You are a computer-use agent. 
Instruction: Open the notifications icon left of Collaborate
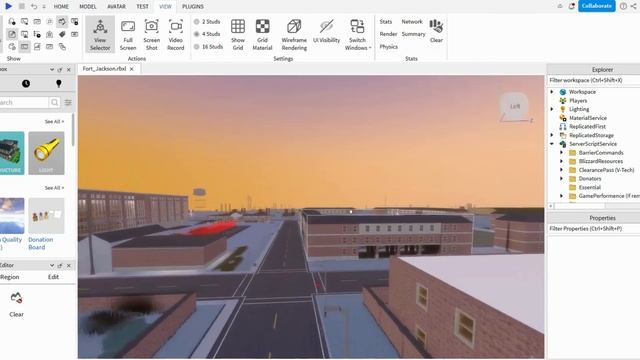[572, 6]
